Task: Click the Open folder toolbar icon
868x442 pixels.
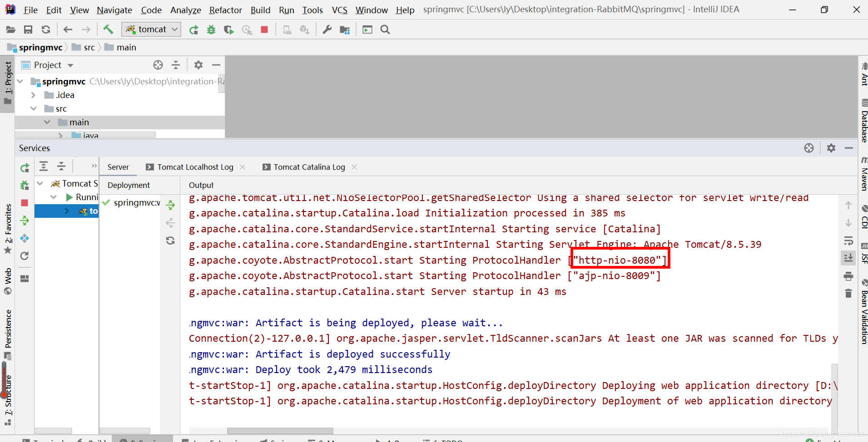Action: (11, 30)
